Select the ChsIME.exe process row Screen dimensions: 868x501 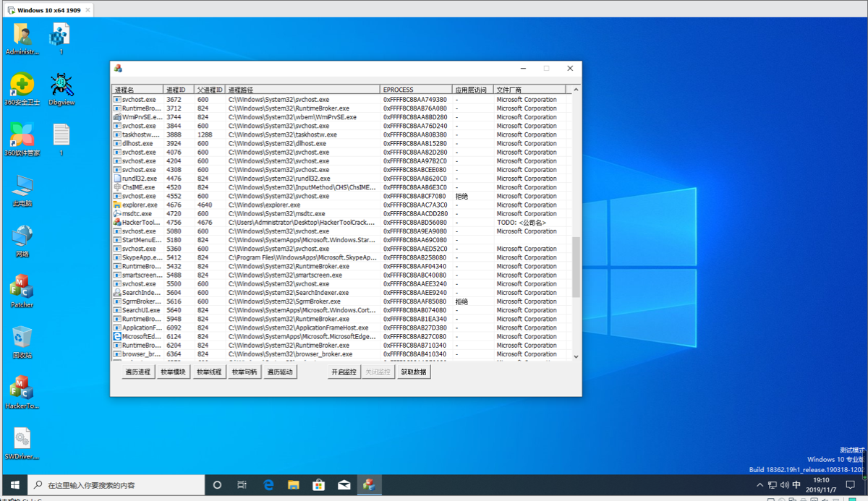pyautogui.click(x=341, y=187)
